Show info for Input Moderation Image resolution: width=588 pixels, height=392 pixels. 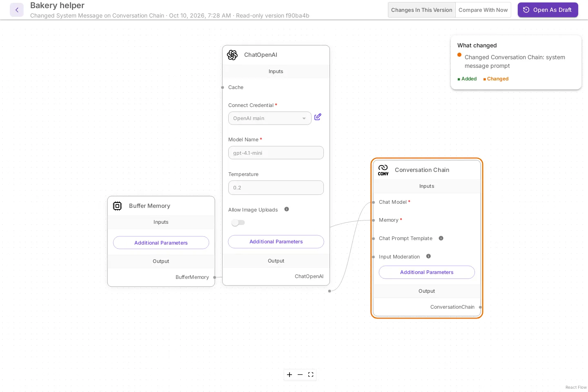(x=428, y=256)
